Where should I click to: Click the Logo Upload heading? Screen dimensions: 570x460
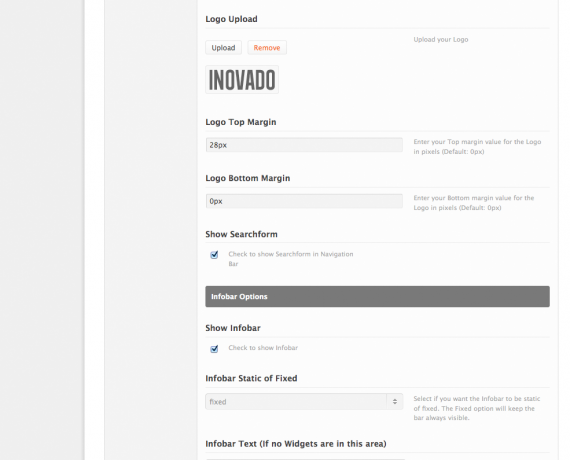point(231,19)
